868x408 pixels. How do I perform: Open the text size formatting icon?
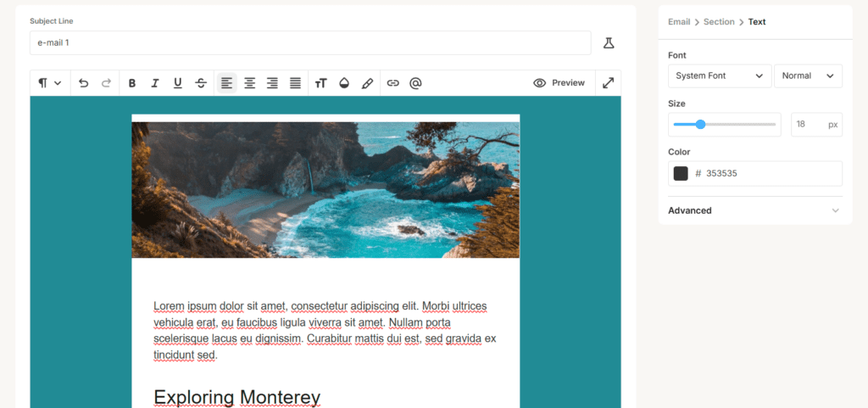(320, 83)
